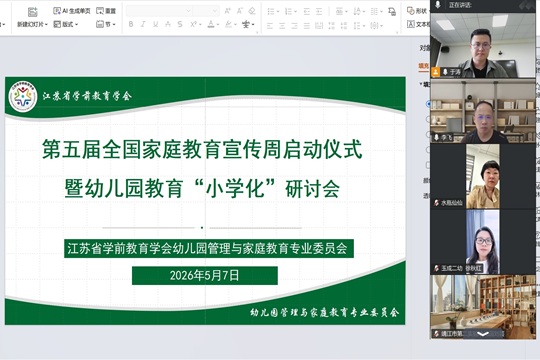Expand participant list with down chevron
540x360 pixels.
(x=483, y=333)
